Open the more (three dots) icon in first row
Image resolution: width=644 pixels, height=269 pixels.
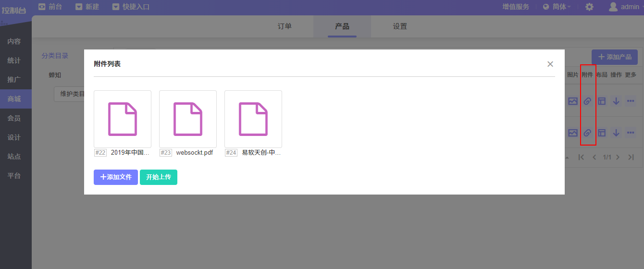(x=631, y=101)
